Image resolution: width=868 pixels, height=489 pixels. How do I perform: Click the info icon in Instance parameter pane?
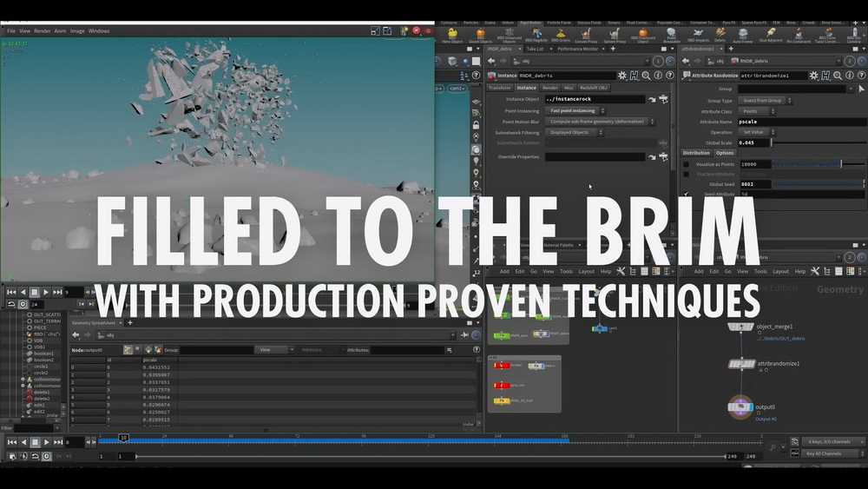[658, 76]
